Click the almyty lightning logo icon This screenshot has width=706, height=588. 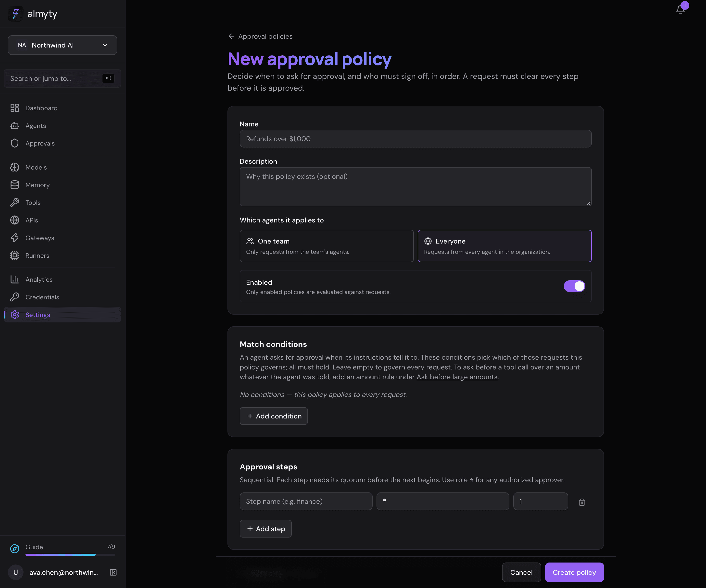pos(16,14)
